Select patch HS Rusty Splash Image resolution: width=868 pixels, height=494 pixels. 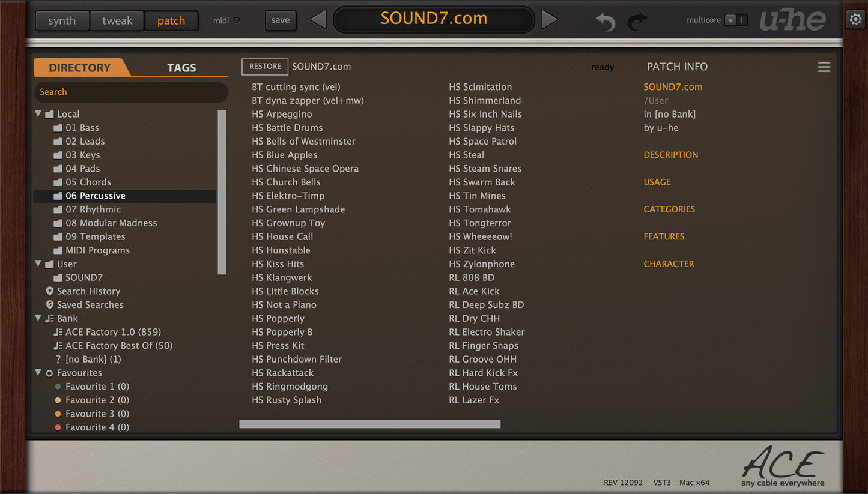click(287, 400)
